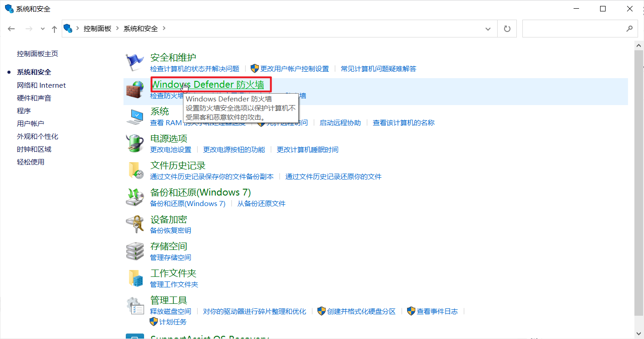Viewport: 644px width, 339px height.
Task: Click 启动远程协助 link
Action: (340, 122)
